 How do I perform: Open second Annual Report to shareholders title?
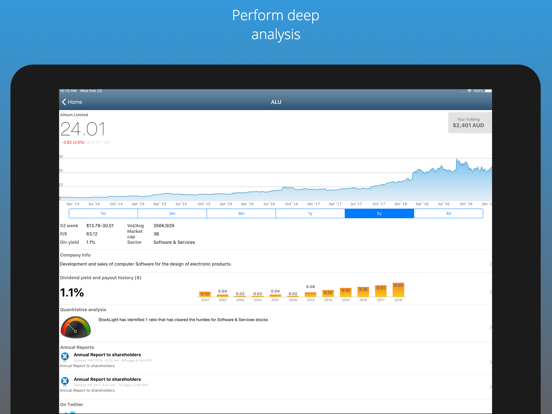tap(107, 379)
